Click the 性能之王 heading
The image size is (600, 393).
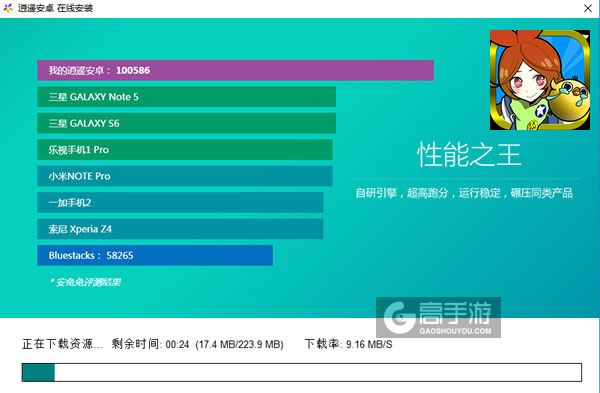(470, 155)
